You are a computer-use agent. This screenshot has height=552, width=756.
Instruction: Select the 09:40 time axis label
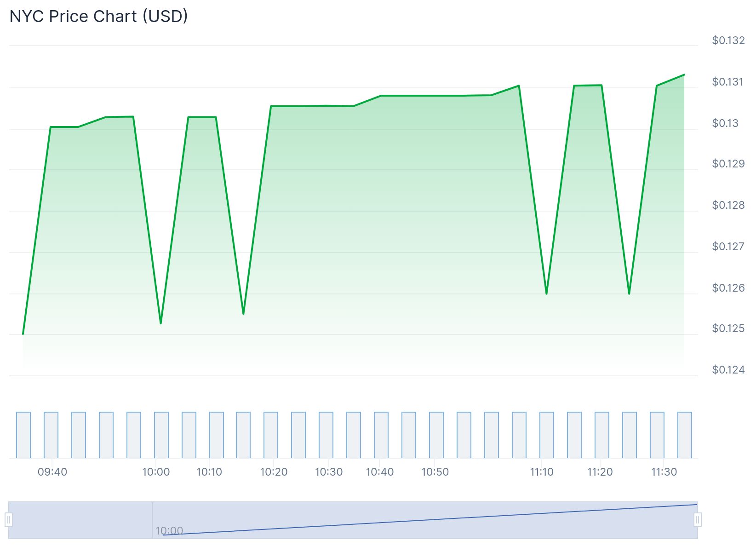[52, 471]
